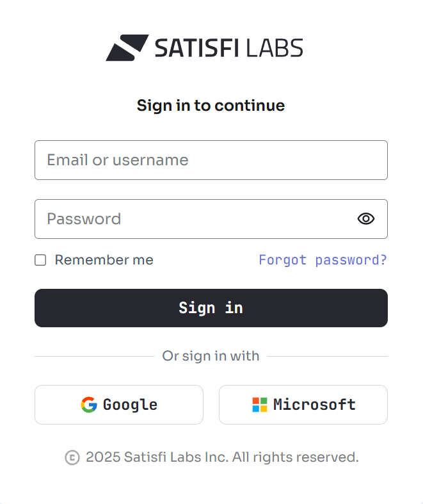Screen dimensions: 423x504
Task: Click the 2025 Satisfi Labs copyright text
Action: click(222, 457)
